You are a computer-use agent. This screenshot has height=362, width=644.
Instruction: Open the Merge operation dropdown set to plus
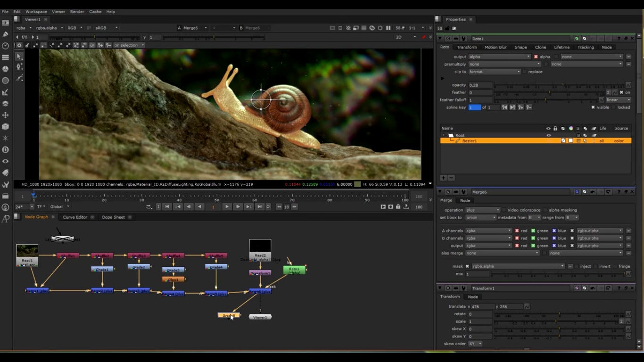[482, 210]
